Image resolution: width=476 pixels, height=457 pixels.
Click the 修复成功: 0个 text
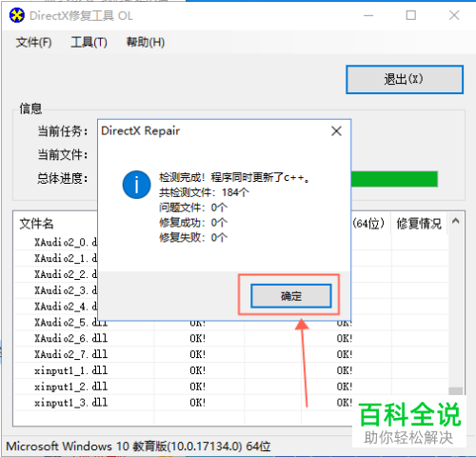click(193, 223)
